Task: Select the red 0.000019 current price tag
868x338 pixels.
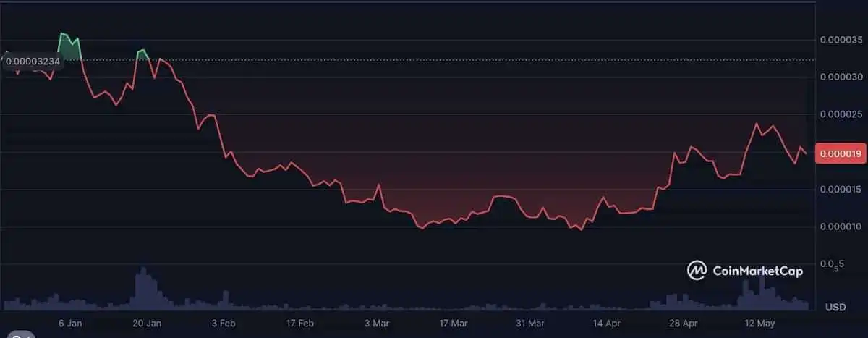Action: (839, 153)
